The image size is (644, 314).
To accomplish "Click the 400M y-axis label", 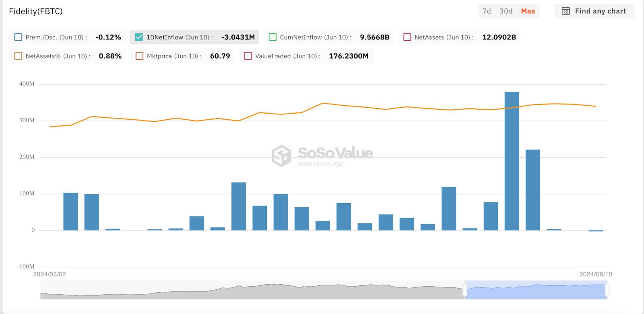I will 27,84.
